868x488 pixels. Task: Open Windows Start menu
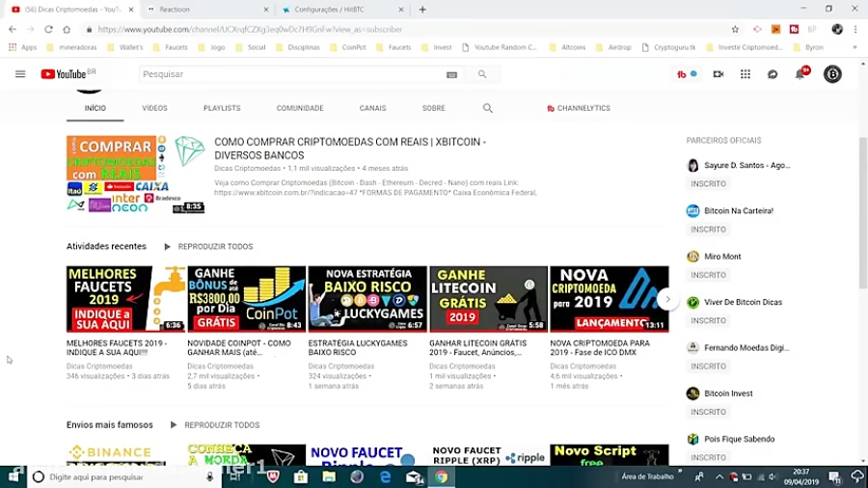point(14,477)
